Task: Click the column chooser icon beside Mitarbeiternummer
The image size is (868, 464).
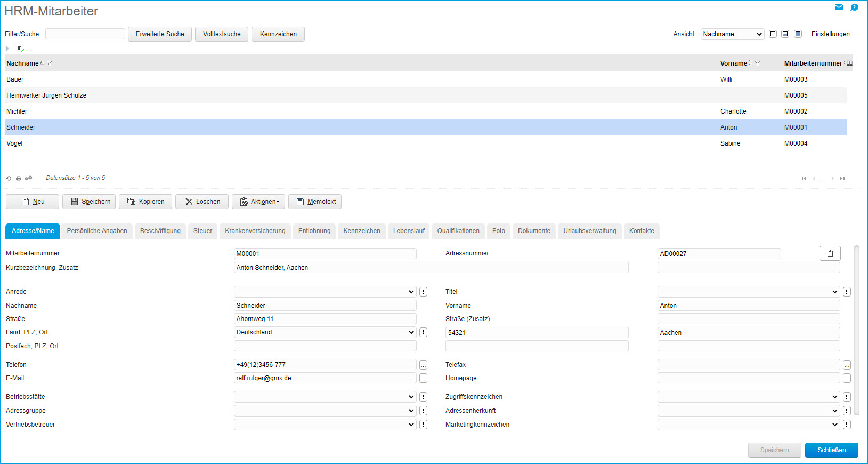Action: 850,63
